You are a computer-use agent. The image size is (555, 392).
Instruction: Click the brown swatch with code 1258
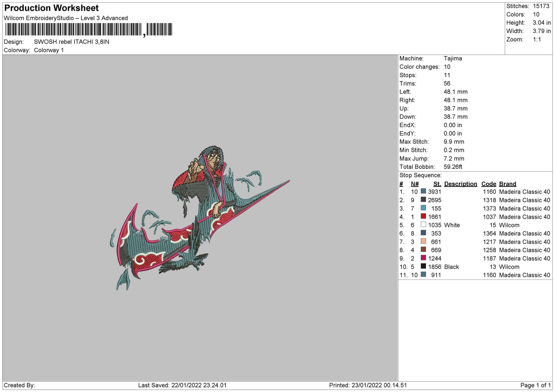click(423, 250)
